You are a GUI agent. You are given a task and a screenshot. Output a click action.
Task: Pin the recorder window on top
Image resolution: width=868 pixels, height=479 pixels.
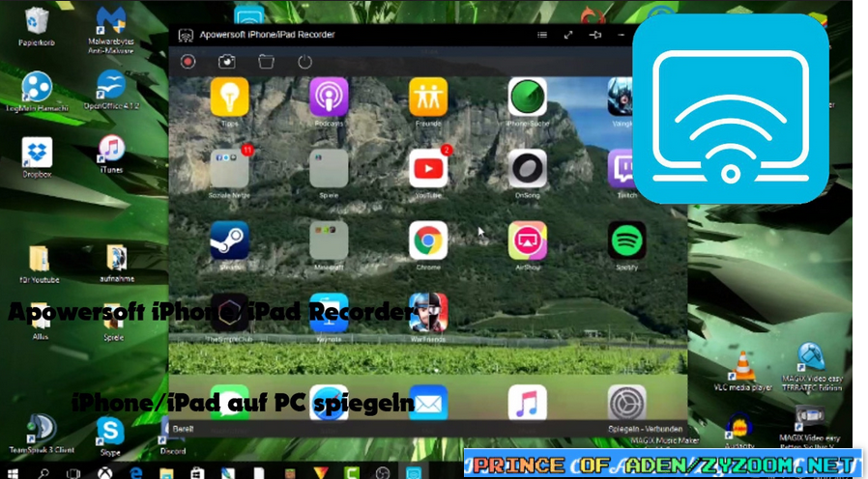595,35
